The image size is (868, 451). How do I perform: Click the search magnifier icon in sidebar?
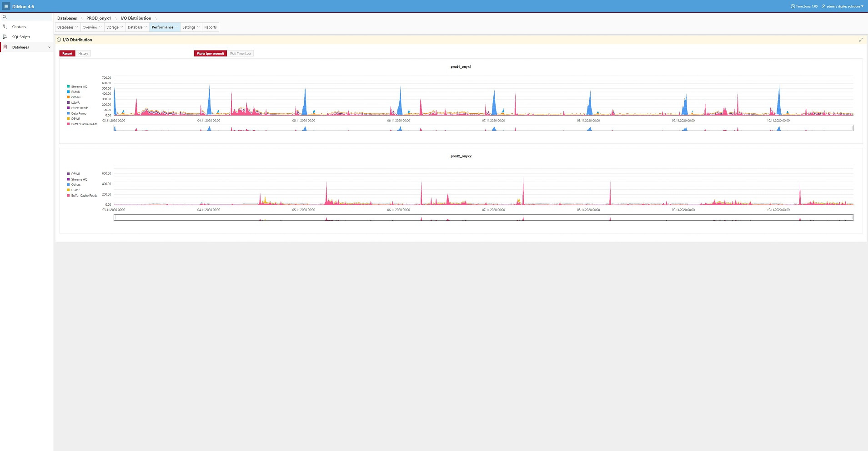(5, 17)
